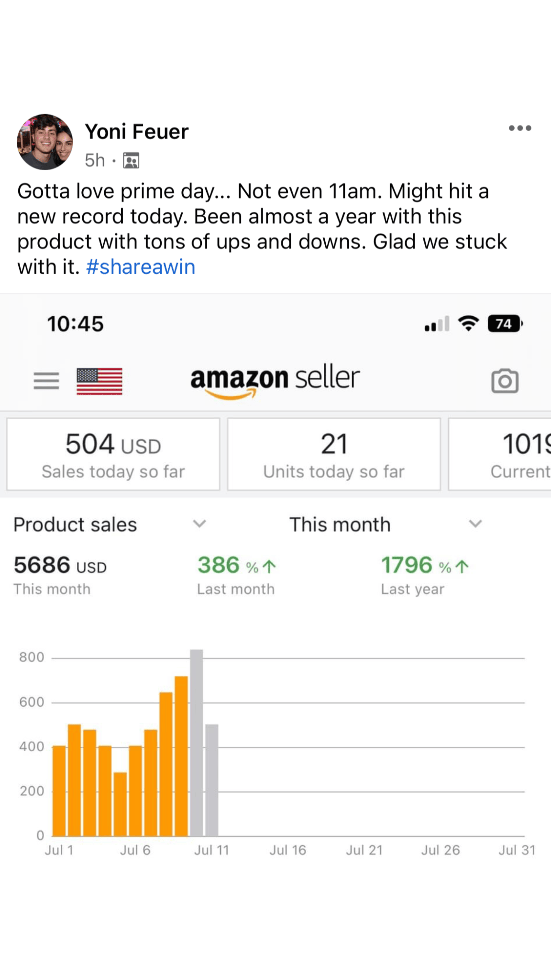
Task: Tap the 386% Last month comparison
Action: click(237, 574)
